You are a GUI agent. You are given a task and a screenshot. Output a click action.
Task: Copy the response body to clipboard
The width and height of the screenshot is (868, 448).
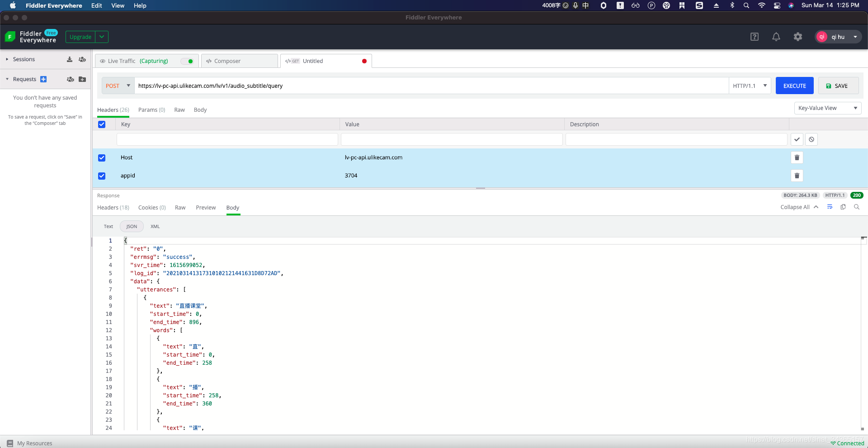click(843, 207)
